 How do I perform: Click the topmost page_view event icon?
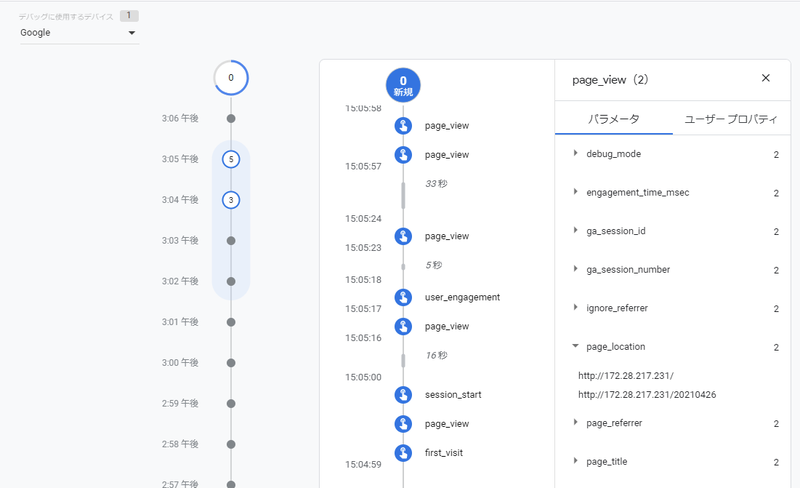[403, 126]
